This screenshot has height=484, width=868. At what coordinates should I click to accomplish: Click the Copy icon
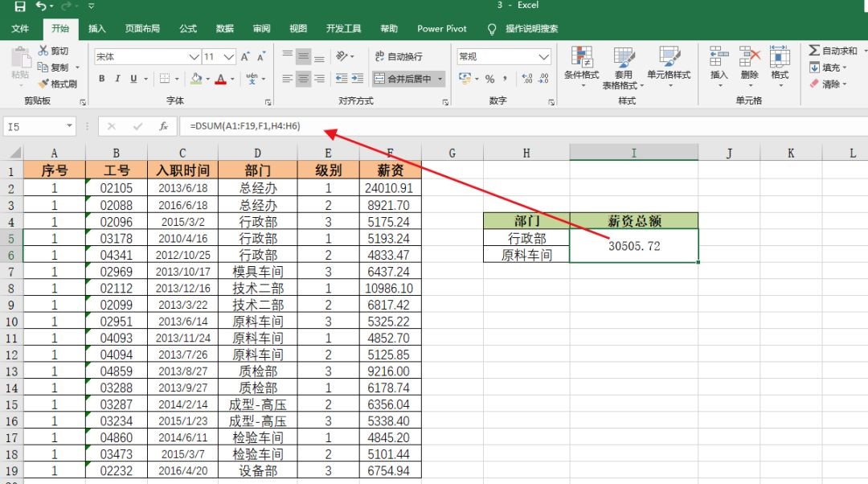pyautogui.click(x=43, y=67)
